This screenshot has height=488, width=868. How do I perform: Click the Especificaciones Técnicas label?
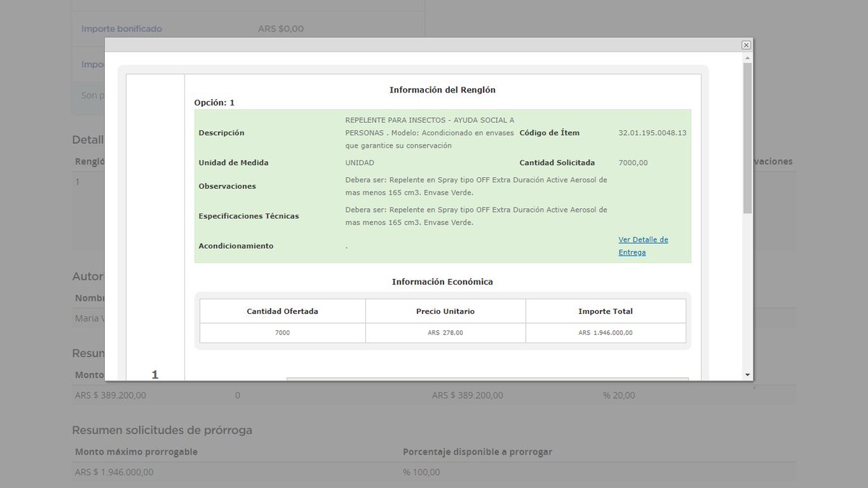(x=249, y=216)
